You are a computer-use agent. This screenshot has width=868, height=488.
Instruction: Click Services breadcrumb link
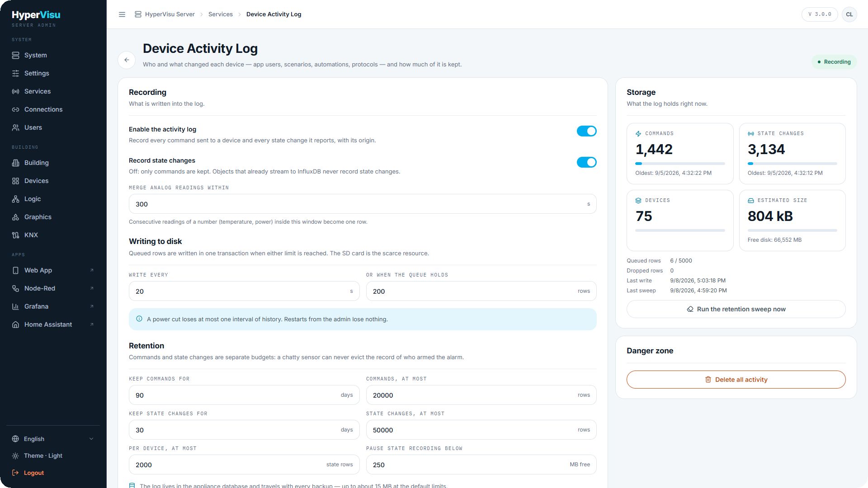point(221,14)
